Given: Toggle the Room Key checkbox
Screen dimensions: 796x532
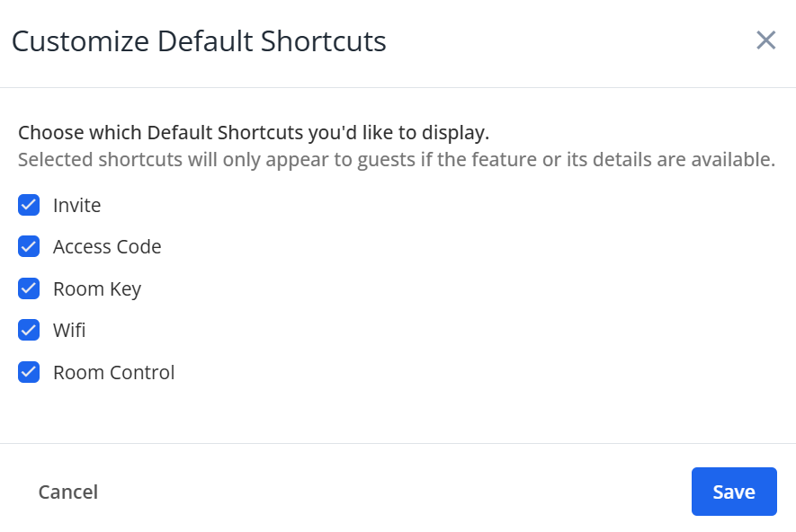Looking at the screenshot, I should click(29, 288).
